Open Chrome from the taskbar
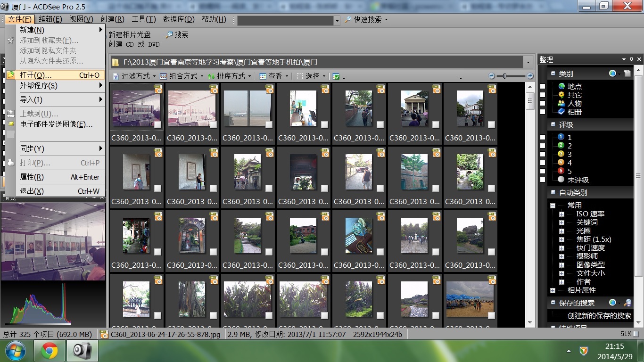The width and height of the screenshot is (644, 362). click(50, 351)
